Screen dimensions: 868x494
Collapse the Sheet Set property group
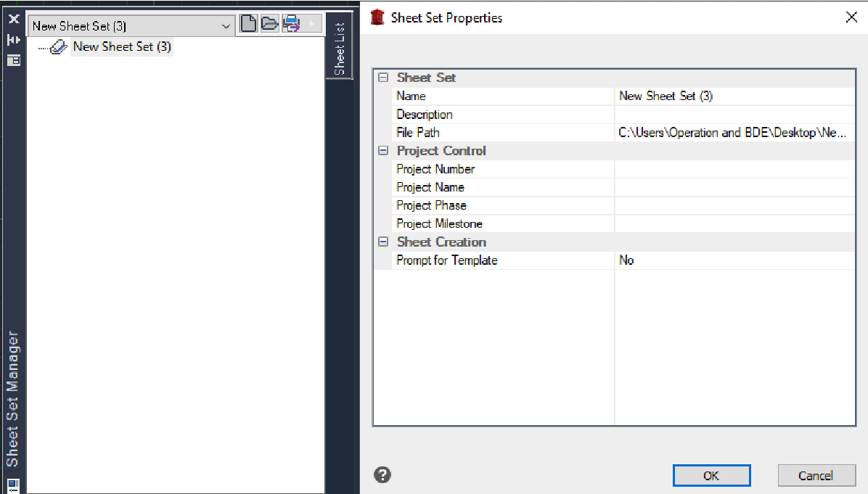[383, 78]
